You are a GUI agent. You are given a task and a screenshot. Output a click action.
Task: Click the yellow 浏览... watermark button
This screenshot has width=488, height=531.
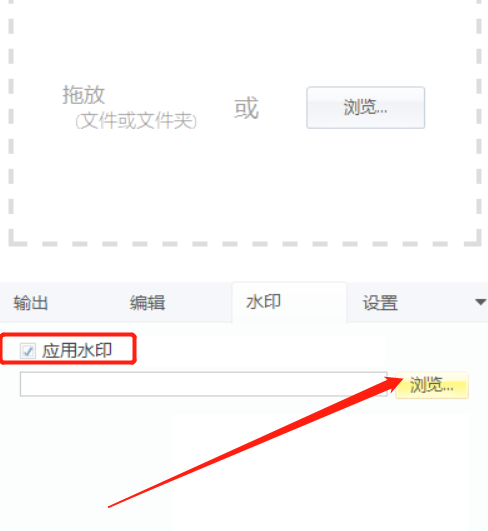[432, 385]
